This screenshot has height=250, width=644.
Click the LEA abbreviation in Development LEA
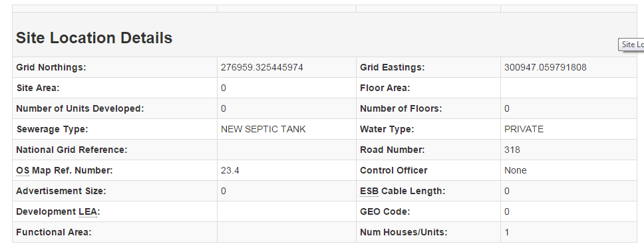(x=88, y=211)
